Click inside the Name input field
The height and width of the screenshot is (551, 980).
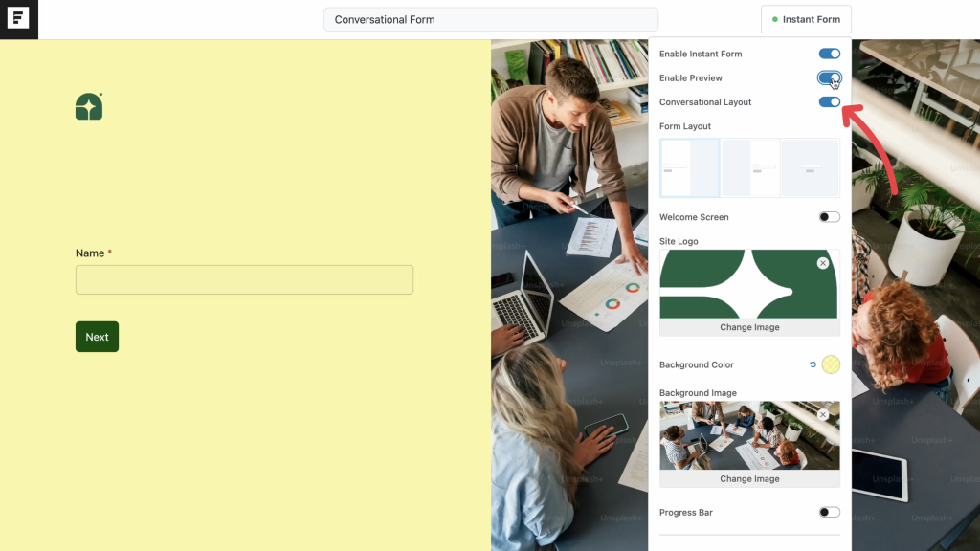click(244, 279)
